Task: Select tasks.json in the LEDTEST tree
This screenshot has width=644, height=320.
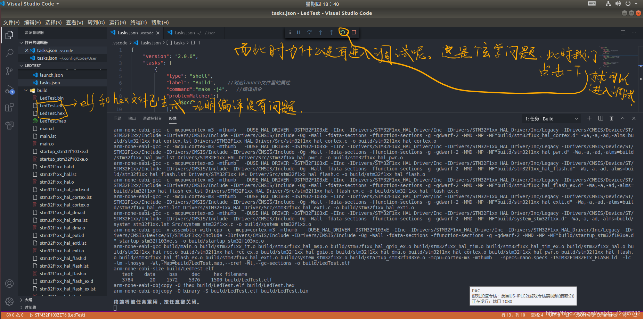Action: point(63,83)
